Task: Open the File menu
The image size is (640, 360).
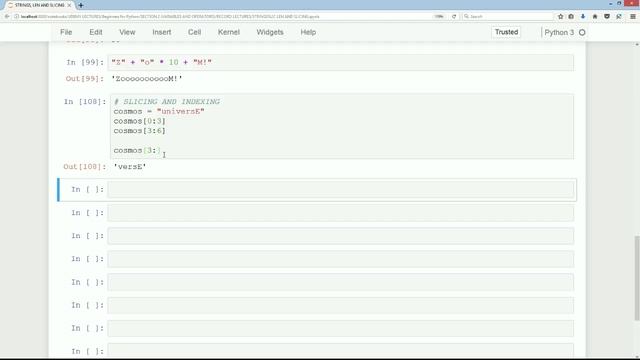Action: tap(66, 32)
